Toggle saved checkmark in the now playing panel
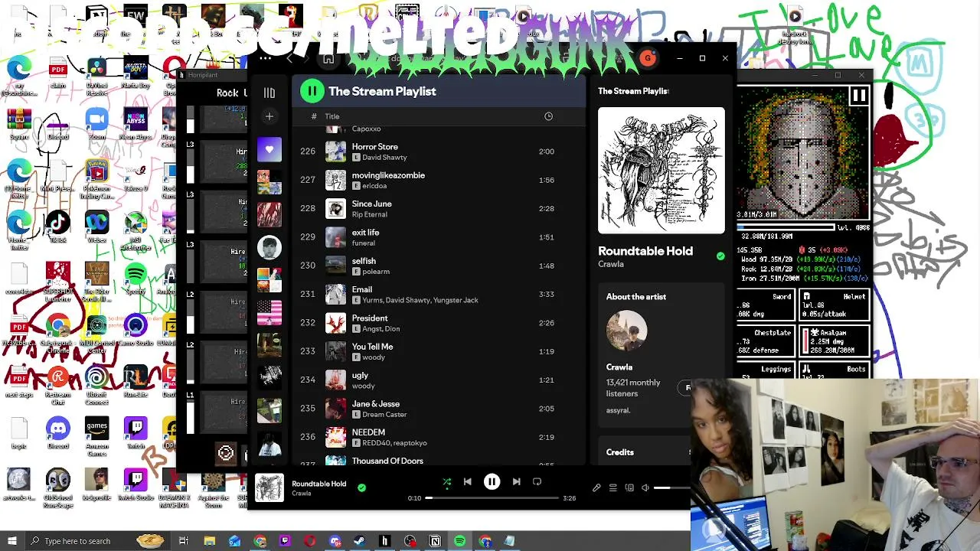The image size is (980, 551). [720, 256]
